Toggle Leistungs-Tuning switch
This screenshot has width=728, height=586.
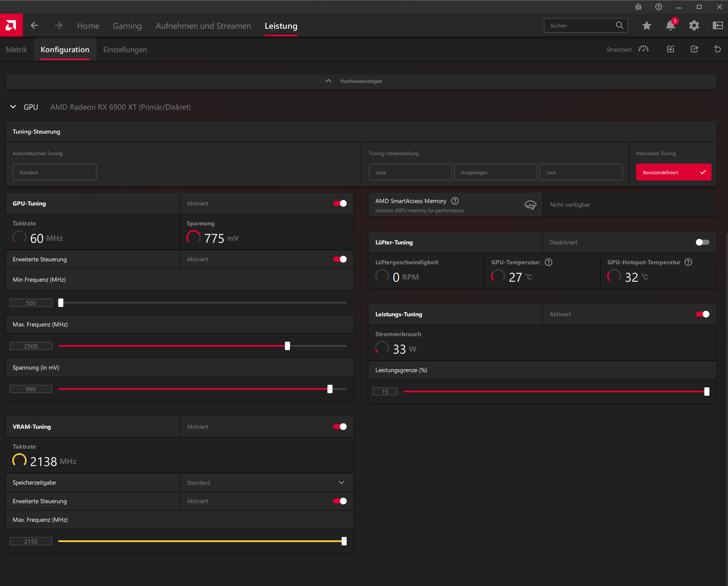point(703,314)
